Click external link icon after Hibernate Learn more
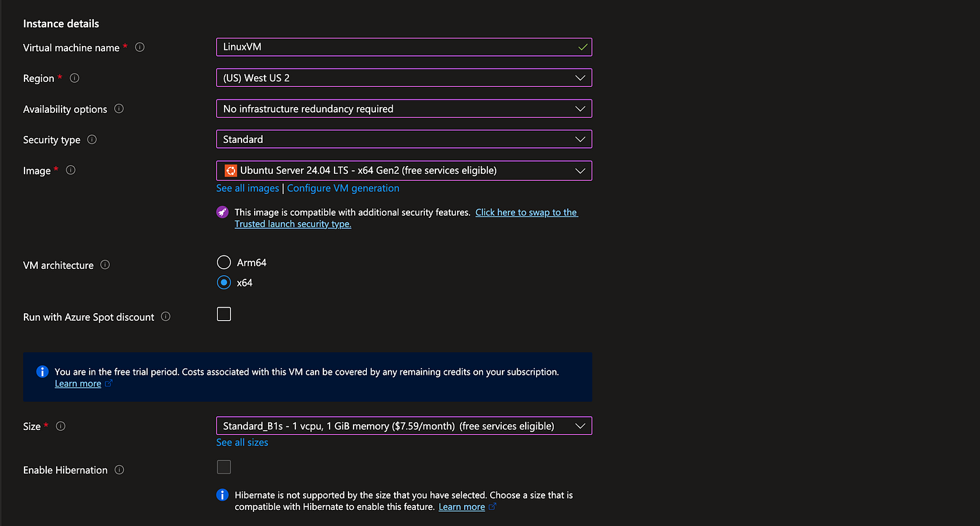This screenshot has height=526, width=980. [x=493, y=507]
